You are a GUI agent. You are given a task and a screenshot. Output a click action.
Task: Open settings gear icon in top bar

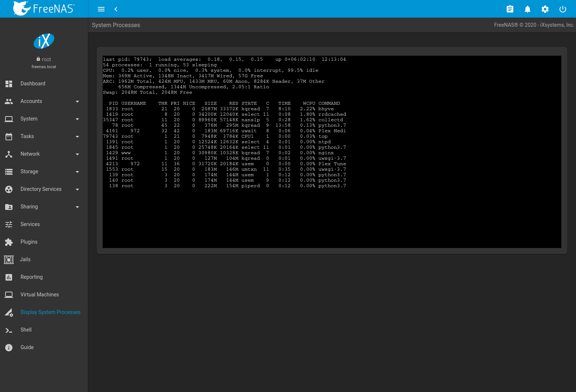pos(545,9)
